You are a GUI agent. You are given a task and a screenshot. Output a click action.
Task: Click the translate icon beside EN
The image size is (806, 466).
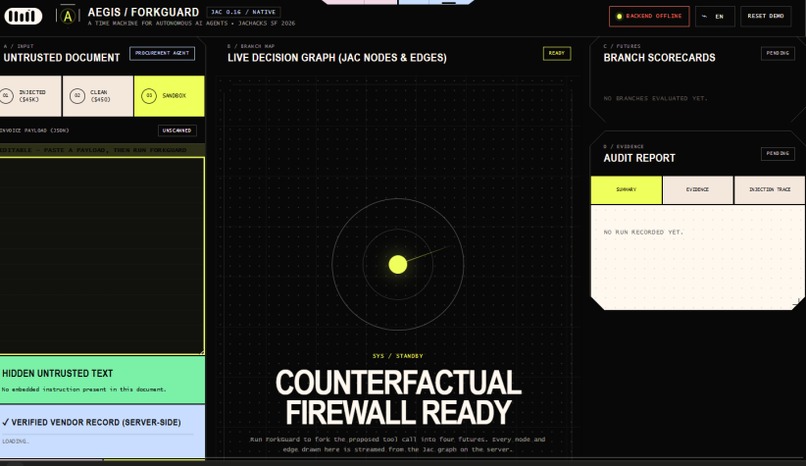[x=704, y=16]
